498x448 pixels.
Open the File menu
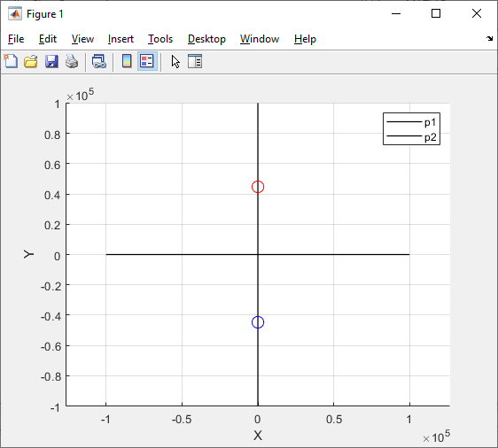coord(16,39)
